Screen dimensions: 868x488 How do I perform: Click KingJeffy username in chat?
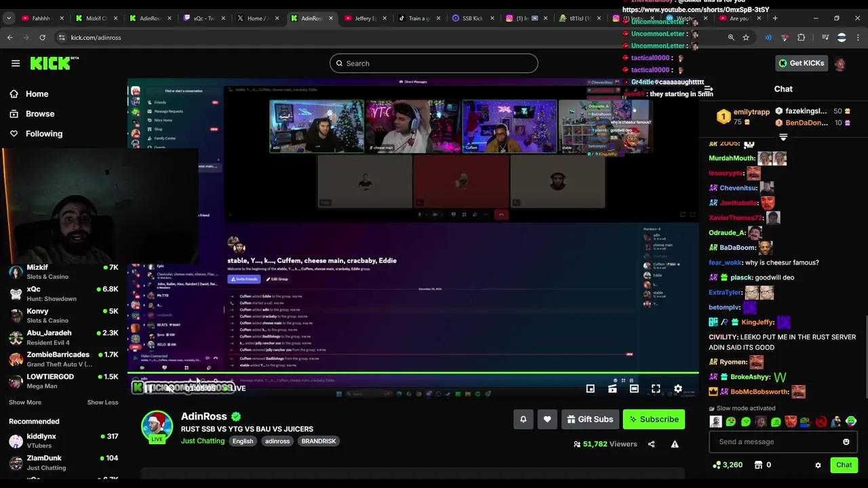tap(757, 323)
